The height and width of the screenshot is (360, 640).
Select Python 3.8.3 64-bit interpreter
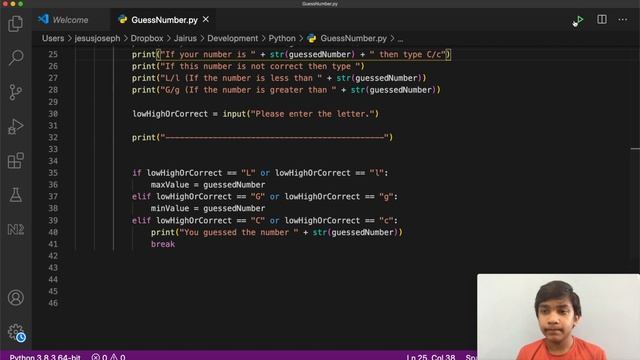click(x=45, y=357)
